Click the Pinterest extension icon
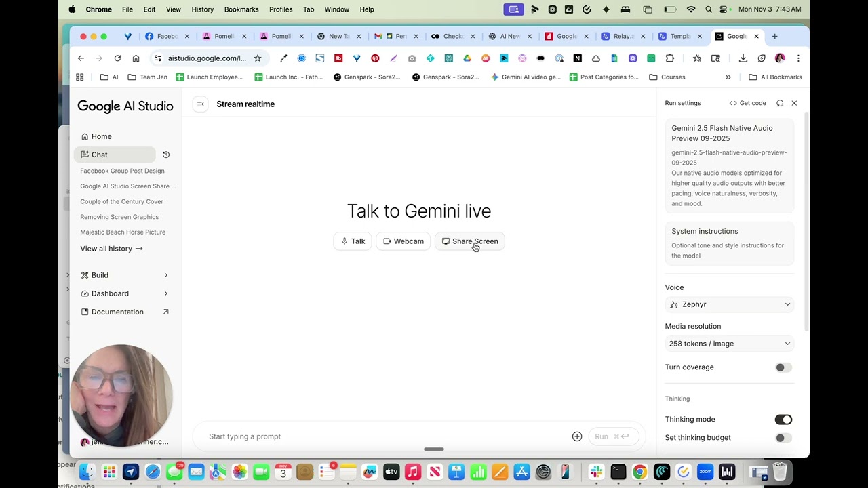 coord(375,58)
